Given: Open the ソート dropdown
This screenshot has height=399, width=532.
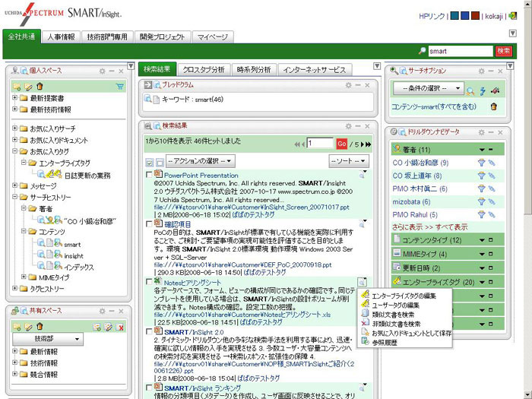Looking at the screenshot, I should [349, 161].
